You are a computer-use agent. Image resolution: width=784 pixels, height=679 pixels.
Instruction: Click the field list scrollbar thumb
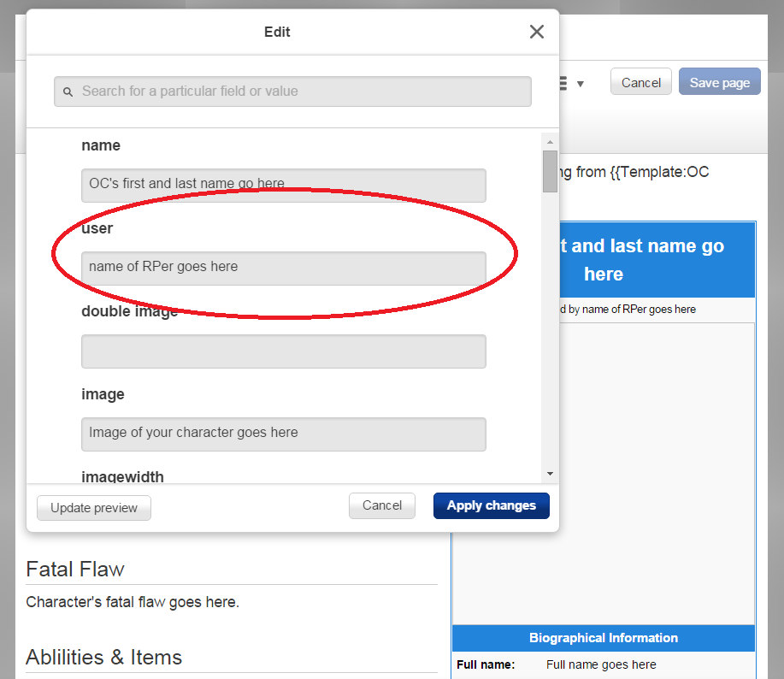[x=550, y=171]
